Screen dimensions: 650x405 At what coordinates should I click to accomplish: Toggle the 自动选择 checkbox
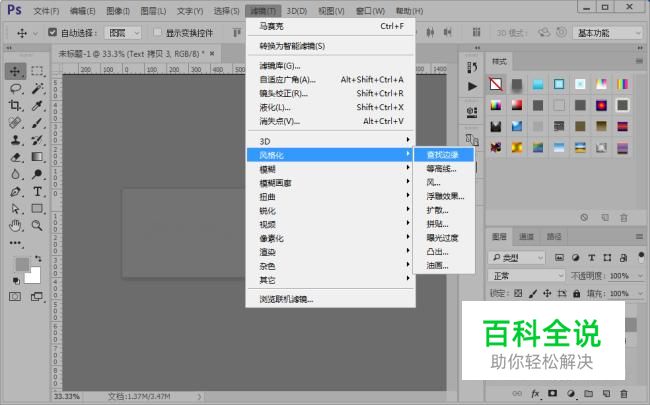click(x=52, y=32)
